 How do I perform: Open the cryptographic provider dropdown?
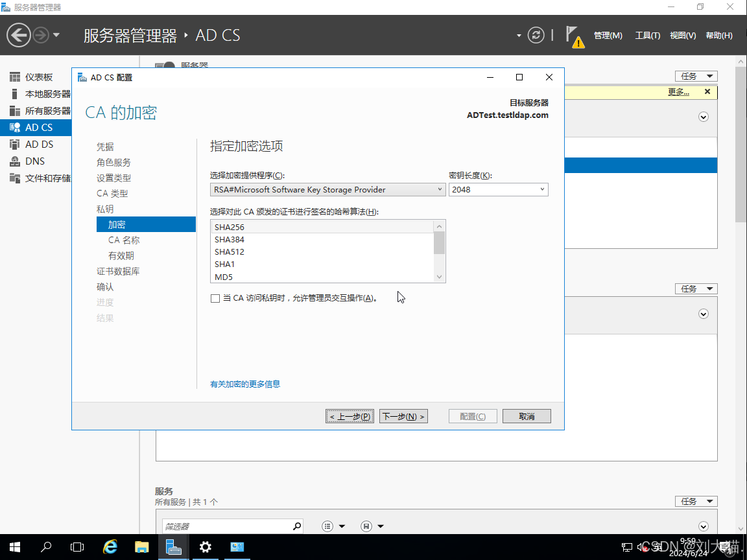tap(327, 189)
